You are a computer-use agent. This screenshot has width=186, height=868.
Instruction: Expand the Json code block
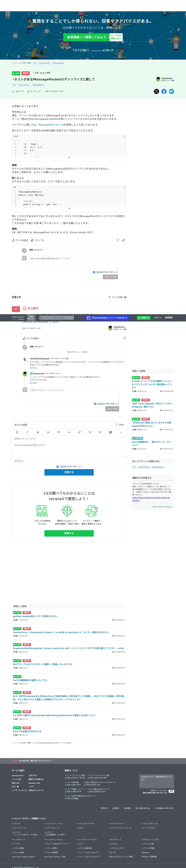[x=69, y=157]
